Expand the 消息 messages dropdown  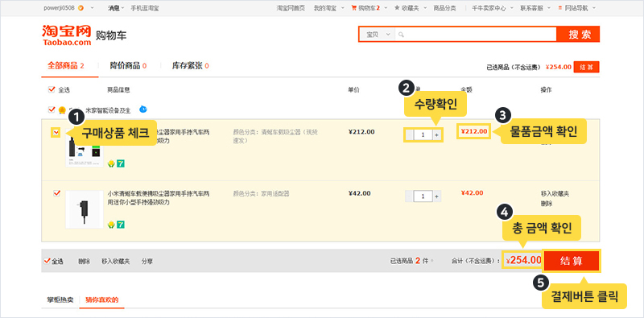click(x=124, y=8)
